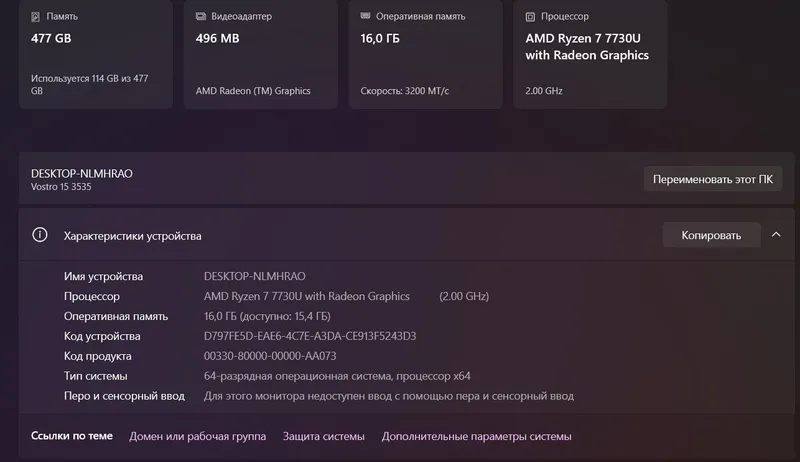Copy device specs with Копировать button

pyautogui.click(x=711, y=235)
